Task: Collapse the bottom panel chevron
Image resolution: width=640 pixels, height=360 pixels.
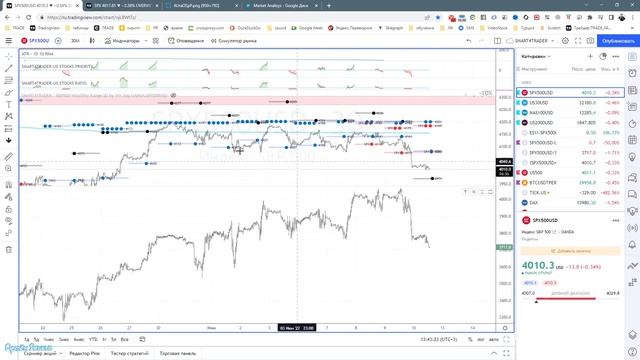Action: point(494,353)
